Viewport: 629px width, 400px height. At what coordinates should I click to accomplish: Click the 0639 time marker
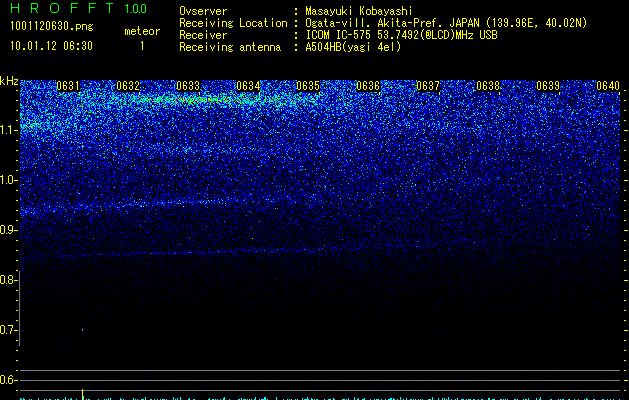(548, 86)
